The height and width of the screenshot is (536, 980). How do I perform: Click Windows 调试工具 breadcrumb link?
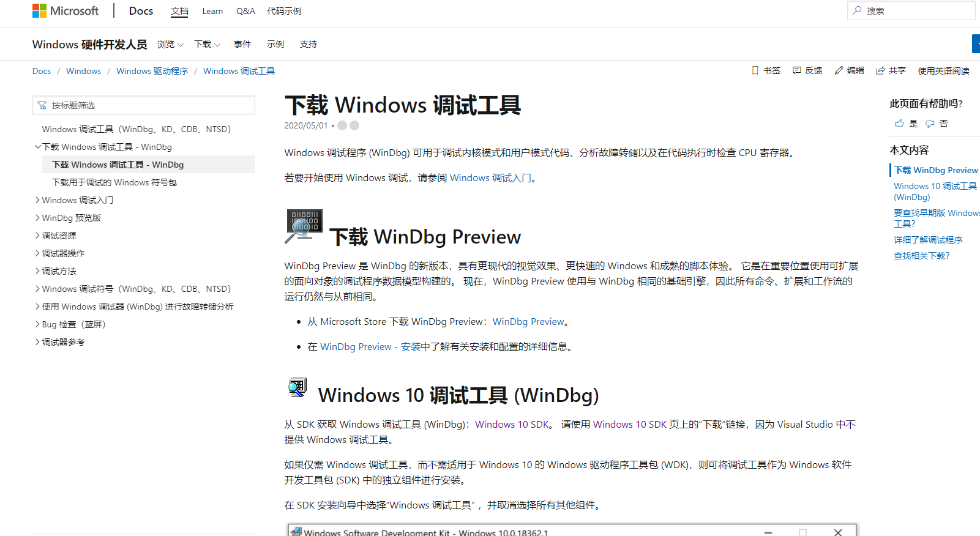pyautogui.click(x=239, y=71)
